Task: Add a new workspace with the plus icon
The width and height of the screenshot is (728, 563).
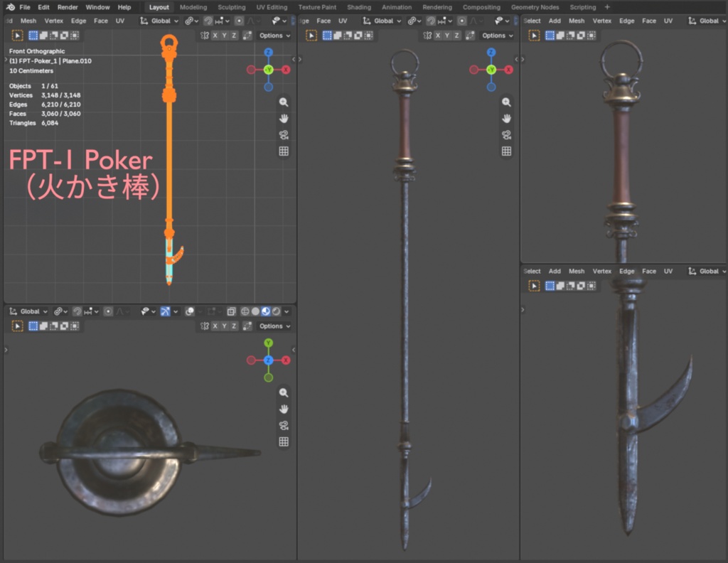Action: pos(607,7)
